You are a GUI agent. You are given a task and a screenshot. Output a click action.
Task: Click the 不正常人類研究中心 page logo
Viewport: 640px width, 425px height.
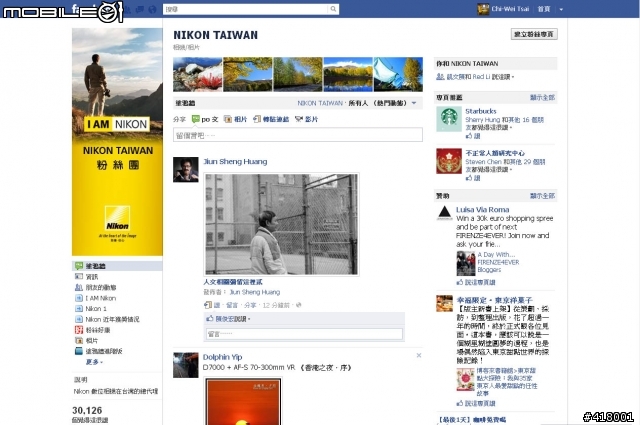pos(449,161)
